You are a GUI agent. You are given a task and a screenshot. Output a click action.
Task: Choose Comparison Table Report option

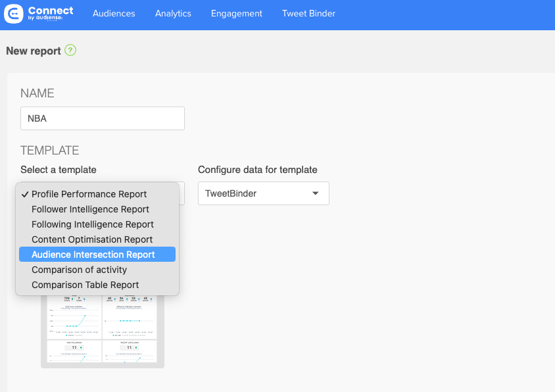97,285
